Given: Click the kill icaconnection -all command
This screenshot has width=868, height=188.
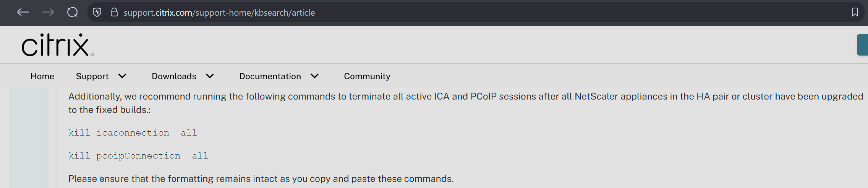Looking at the screenshot, I should point(133,133).
